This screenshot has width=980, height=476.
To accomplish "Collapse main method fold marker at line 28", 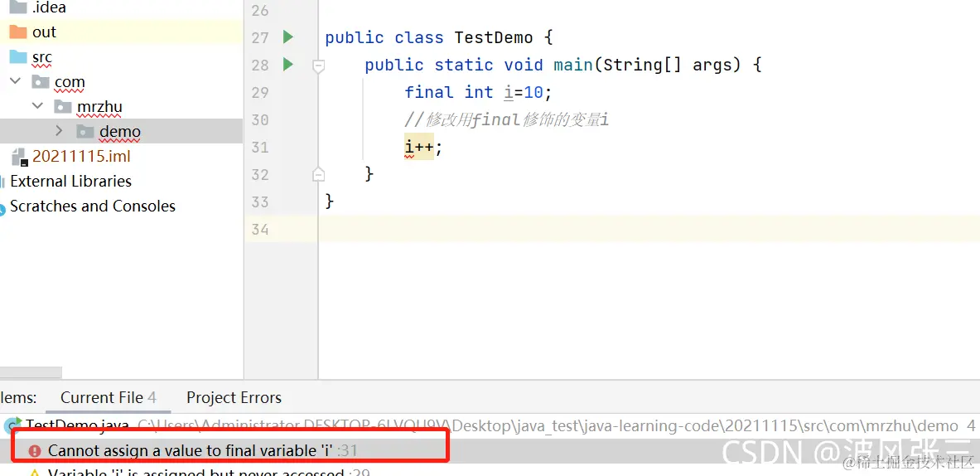I will pyautogui.click(x=318, y=66).
